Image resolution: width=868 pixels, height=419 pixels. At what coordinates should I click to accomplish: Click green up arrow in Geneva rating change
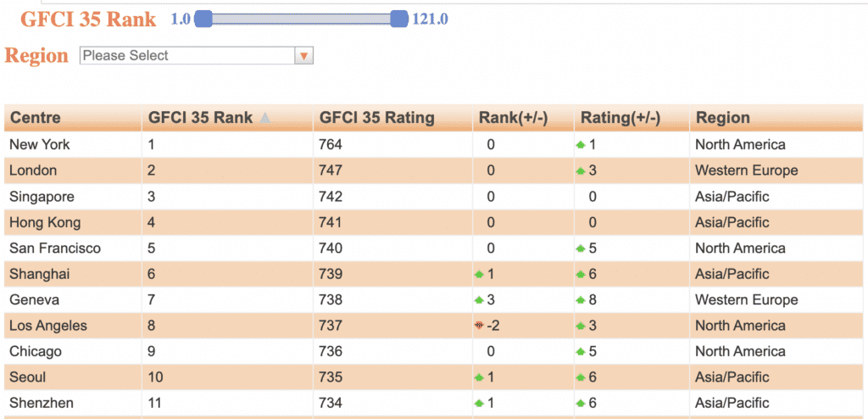point(580,300)
